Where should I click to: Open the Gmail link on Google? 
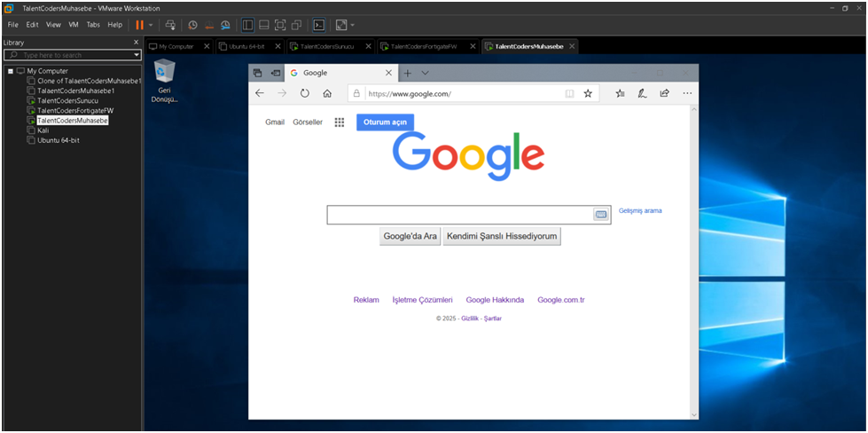pyautogui.click(x=275, y=122)
